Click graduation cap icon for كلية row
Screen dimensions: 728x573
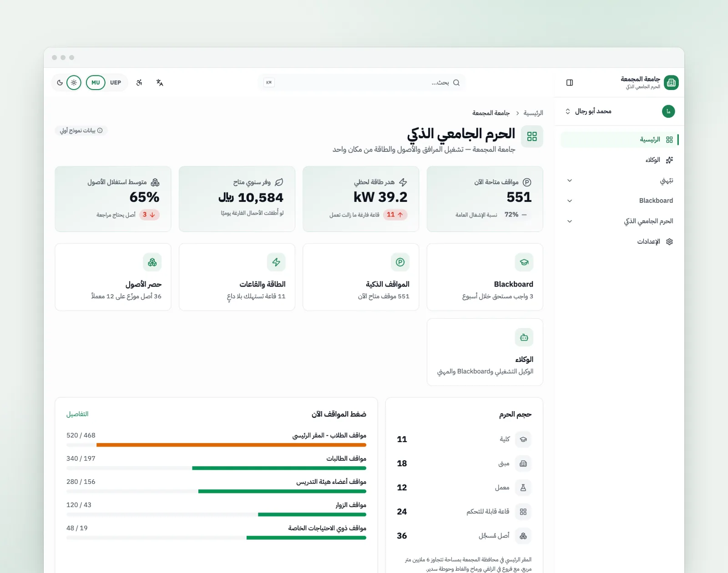click(523, 439)
